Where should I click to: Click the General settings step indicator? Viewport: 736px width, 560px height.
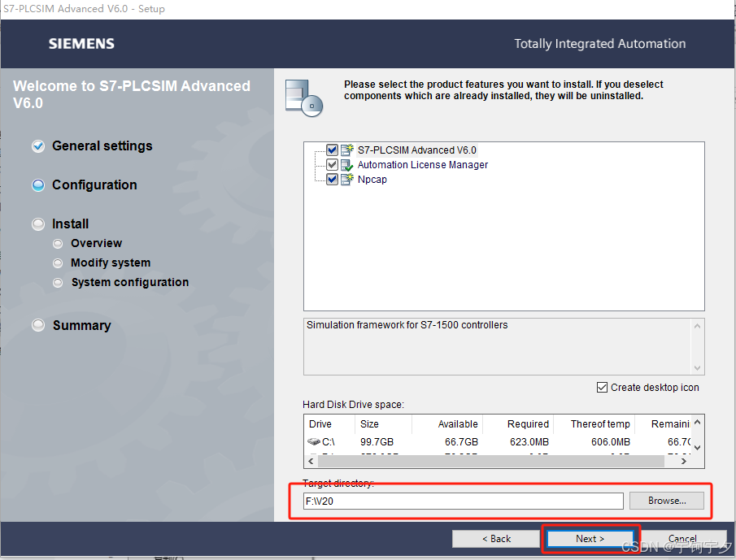(38, 146)
